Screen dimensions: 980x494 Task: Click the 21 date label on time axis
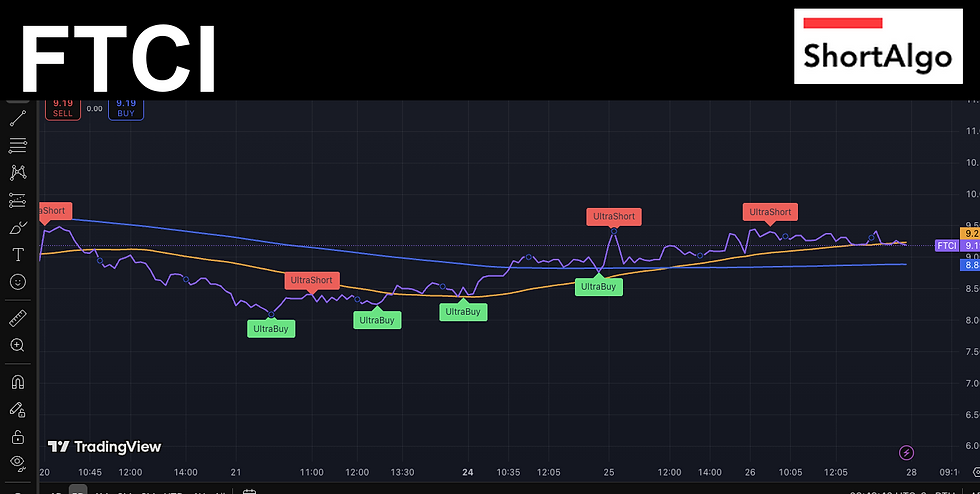236,472
